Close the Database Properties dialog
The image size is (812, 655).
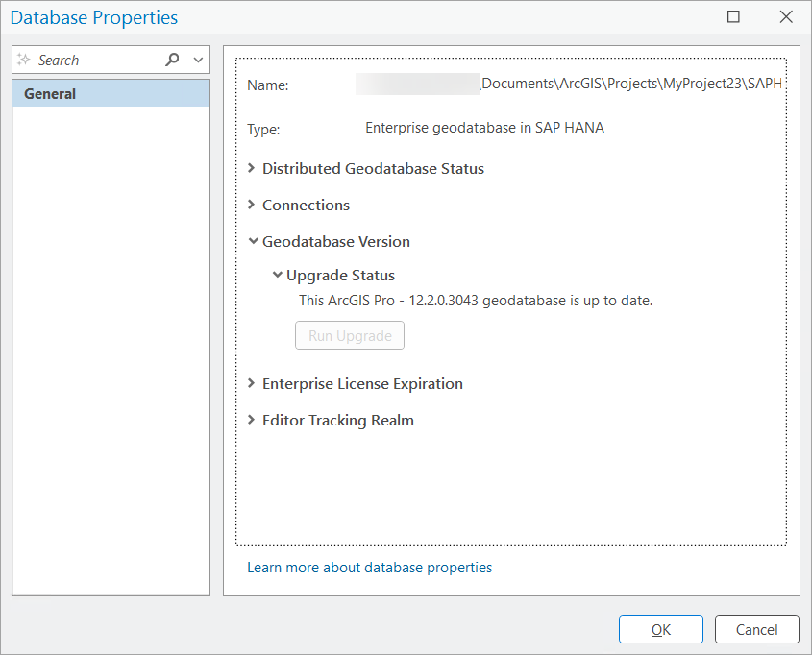pyautogui.click(x=786, y=17)
